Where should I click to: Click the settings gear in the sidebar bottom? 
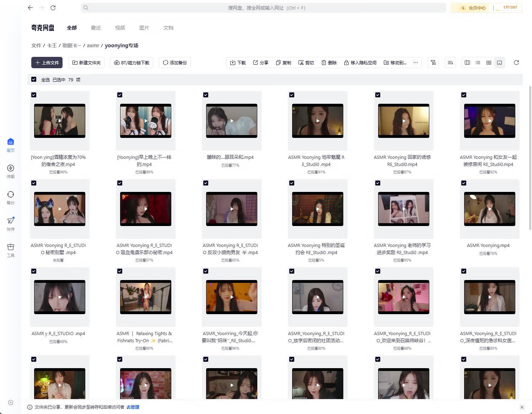coord(11,403)
